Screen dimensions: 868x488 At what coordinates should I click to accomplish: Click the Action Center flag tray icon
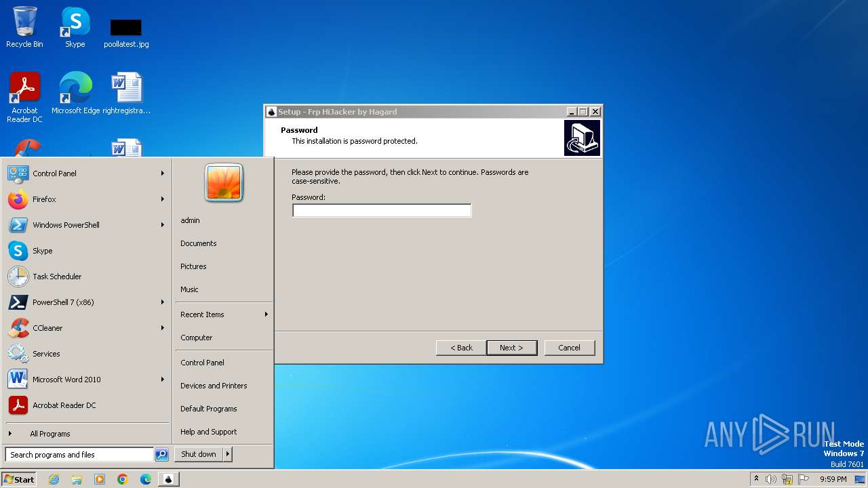(x=804, y=479)
